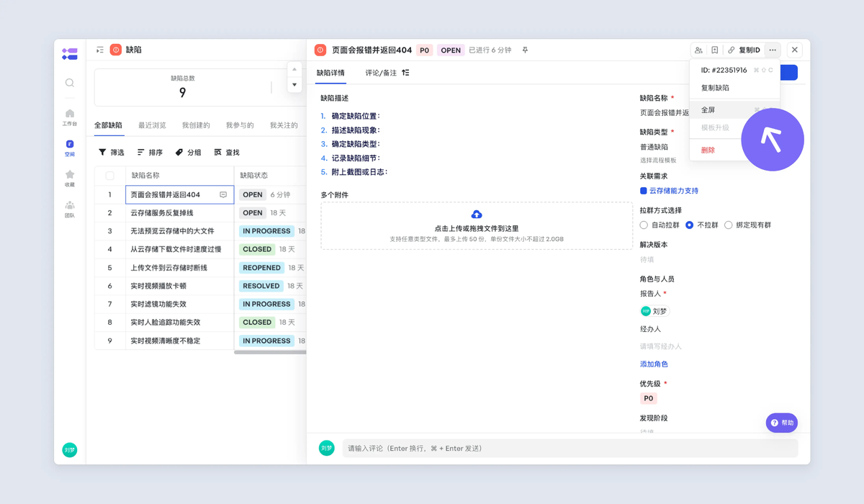Screen dimensions: 864x504
Task: Open 收藏 favorites in the sidebar
Action: (x=70, y=179)
